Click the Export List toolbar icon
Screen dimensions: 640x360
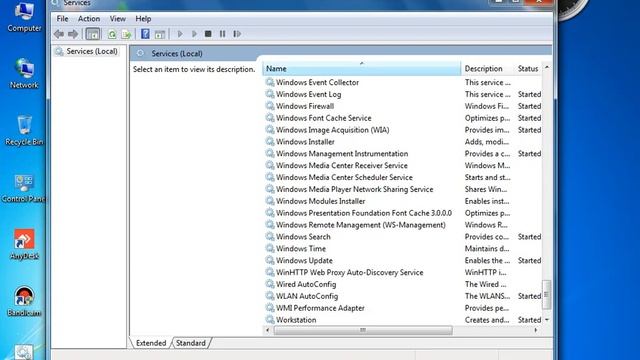click(x=127, y=34)
